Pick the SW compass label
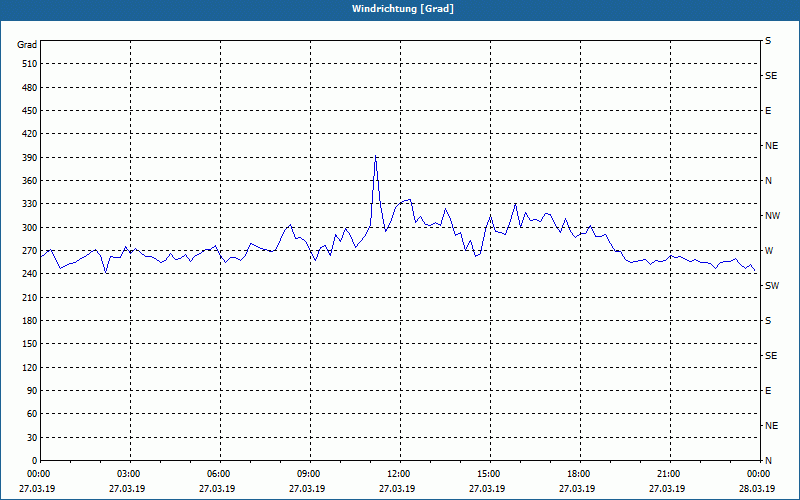Screen dimensions: 800x500 point(772,286)
